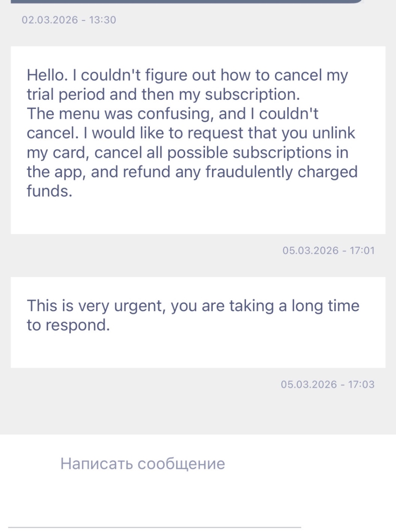
Task: Select the 'This is very urgent' message bubble
Action: [198, 322]
